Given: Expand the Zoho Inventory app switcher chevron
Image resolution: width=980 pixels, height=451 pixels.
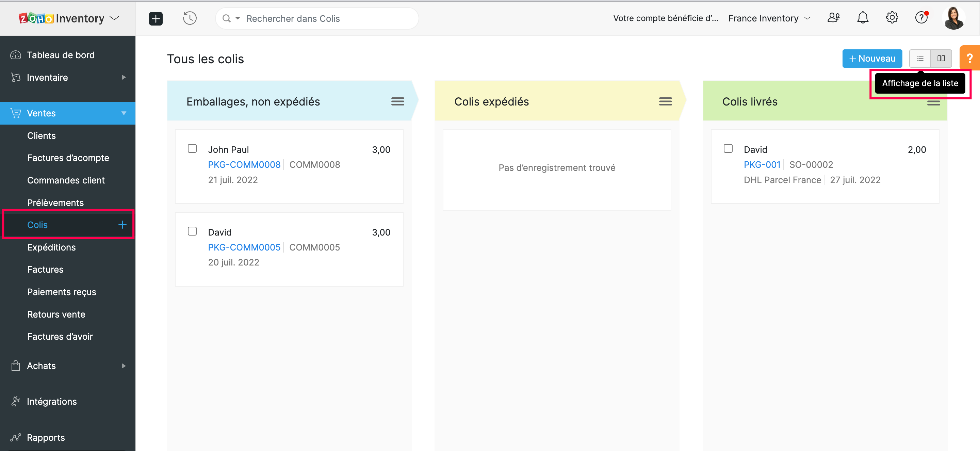Looking at the screenshot, I should pyautogui.click(x=115, y=18).
